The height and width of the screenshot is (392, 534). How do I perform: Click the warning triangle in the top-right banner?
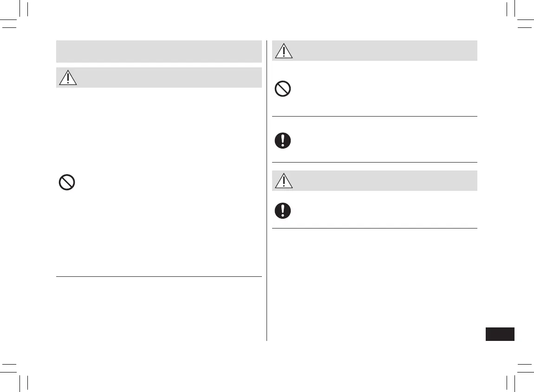tap(284, 51)
